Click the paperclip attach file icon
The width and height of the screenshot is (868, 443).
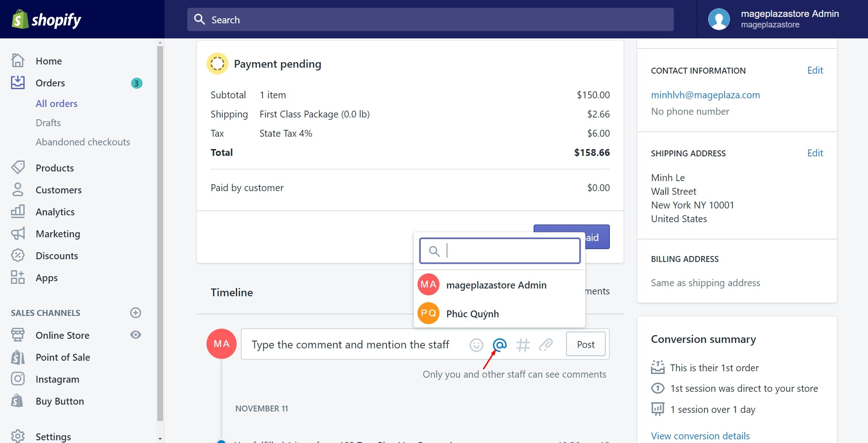tap(546, 344)
